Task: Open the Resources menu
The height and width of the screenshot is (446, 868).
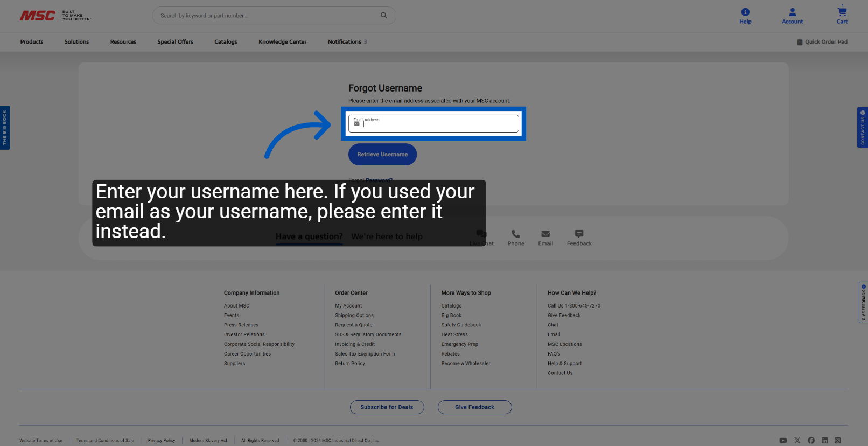Action: point(123,42)
